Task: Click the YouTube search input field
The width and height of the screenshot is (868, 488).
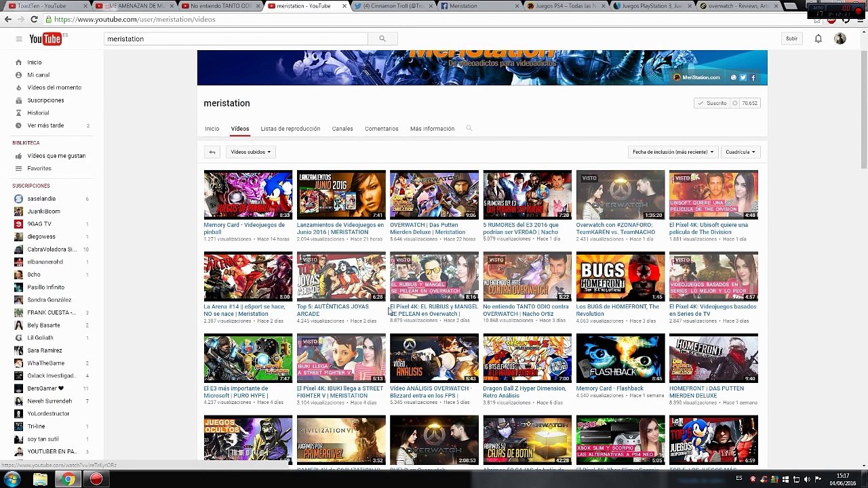Action: click(236, 39)
